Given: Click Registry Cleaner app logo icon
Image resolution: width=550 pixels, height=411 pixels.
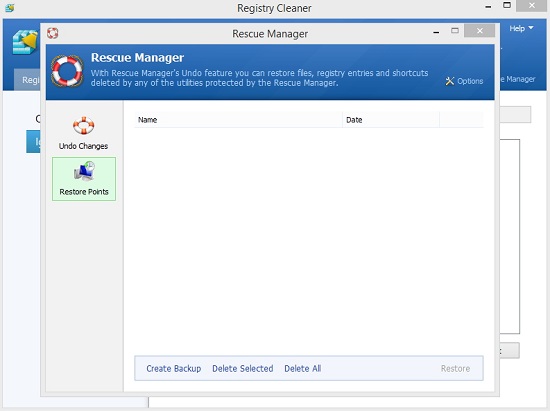Looking at the screenshot, I should point(25,42).
